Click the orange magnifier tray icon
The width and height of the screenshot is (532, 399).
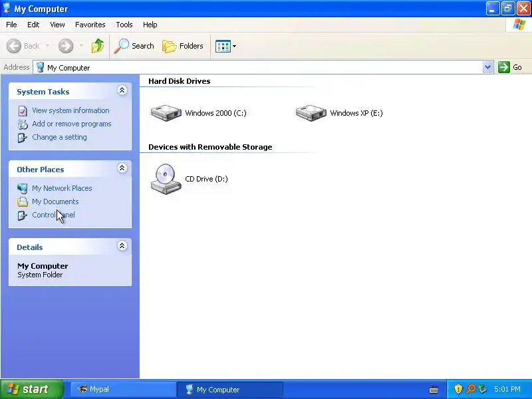point(471,389)
